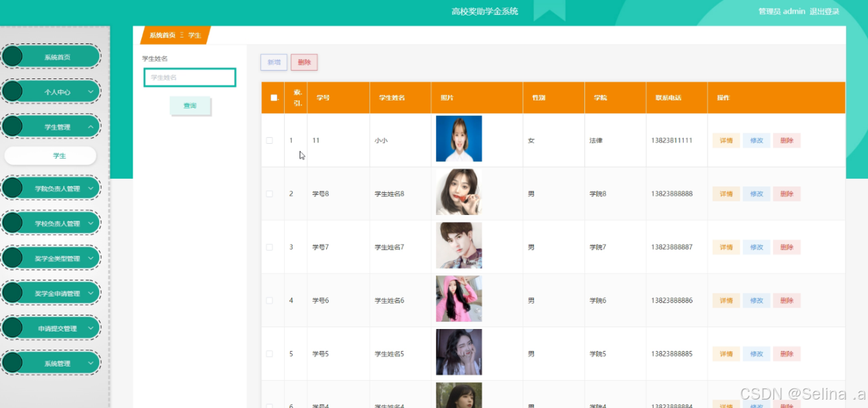
Task: Click 修改 for student 小小
Action: pos(757,141)
